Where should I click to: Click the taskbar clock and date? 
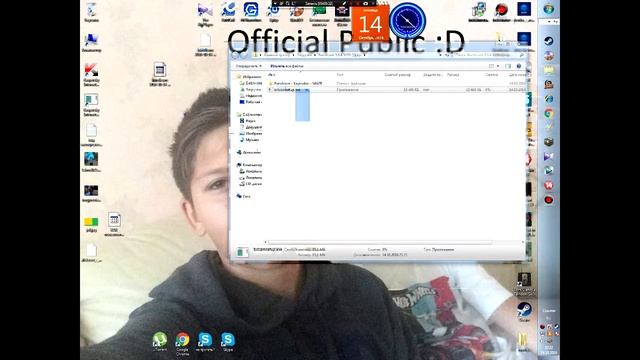coord(549,350)
